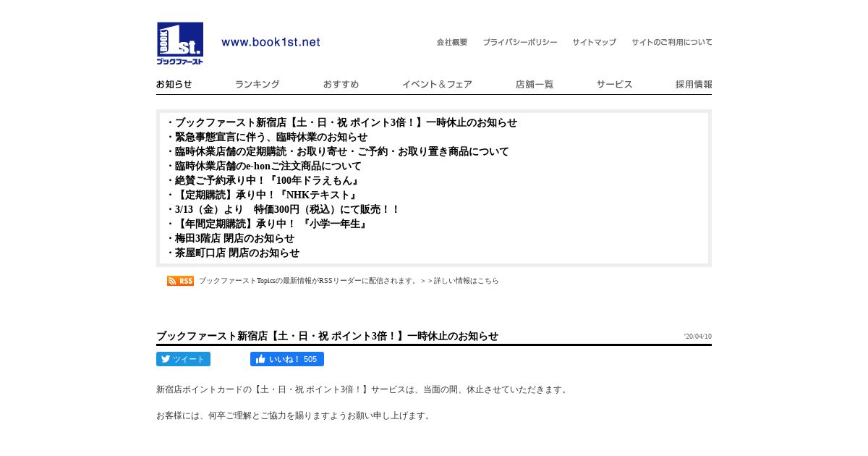Click the Book 1st logo
868x456 pixels.
pyautogui.click(x=180, y=43)
